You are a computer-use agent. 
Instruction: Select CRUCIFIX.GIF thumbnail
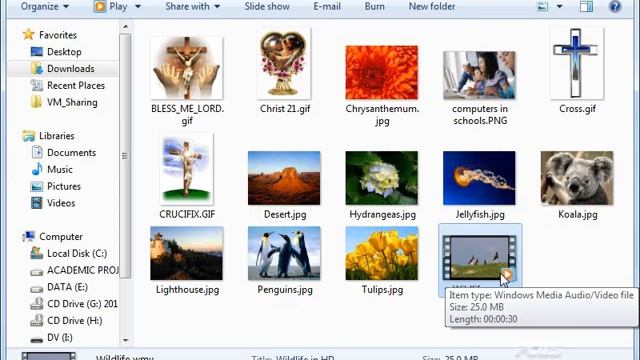click(187, 169)
